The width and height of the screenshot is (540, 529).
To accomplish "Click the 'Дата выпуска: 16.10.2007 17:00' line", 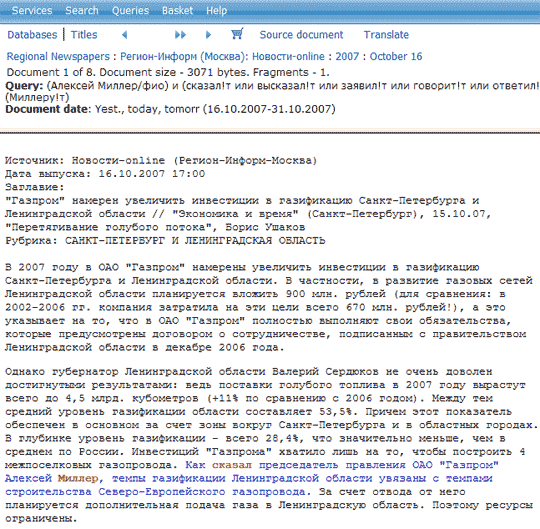I will [105, 174].
